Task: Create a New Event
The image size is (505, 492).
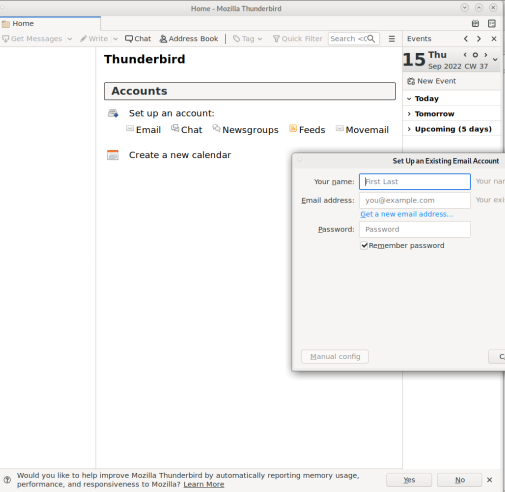Action: pos(432,81)
